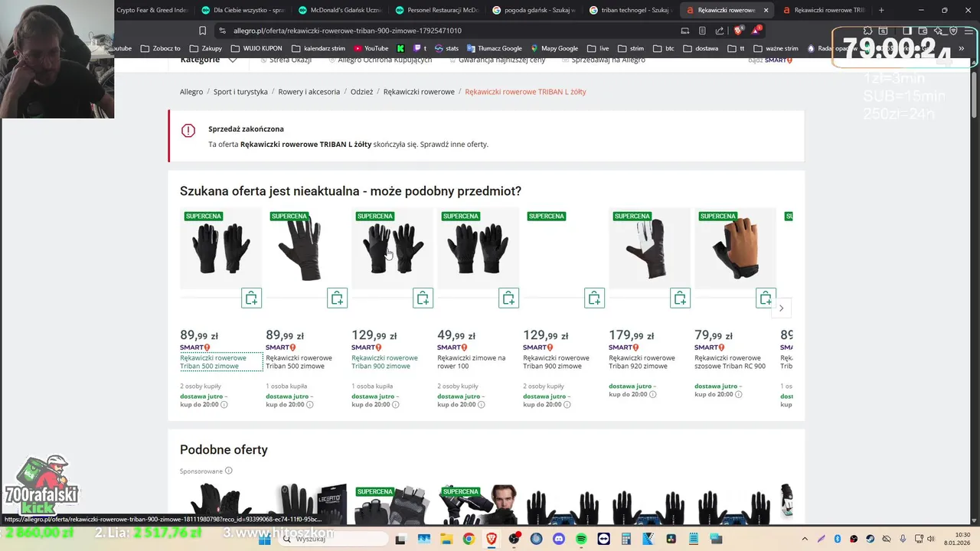Open the Triban 920 zimowe gloves thumbnail
The width and height of the screenshot is (980, 551).
click(x=649, y=248)
